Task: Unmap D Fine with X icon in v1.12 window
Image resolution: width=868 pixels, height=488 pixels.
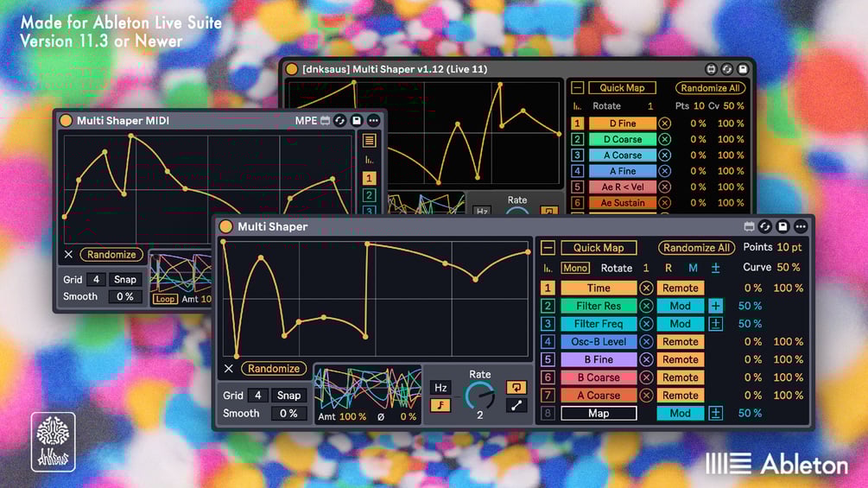Action: click(x=665, y=124)
